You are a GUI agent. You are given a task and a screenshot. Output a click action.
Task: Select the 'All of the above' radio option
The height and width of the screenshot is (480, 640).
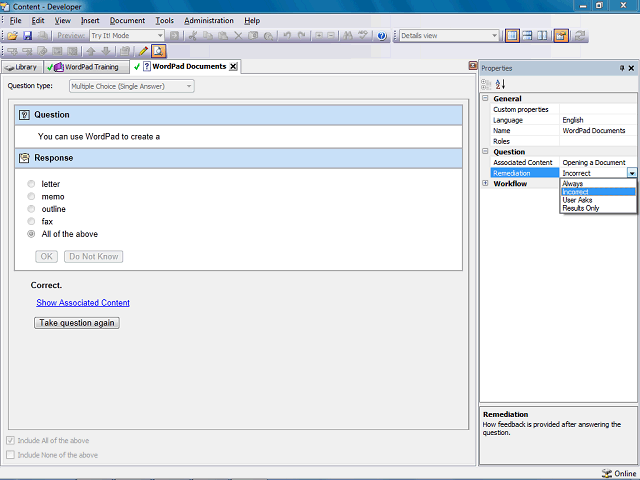tap(31, 234)
